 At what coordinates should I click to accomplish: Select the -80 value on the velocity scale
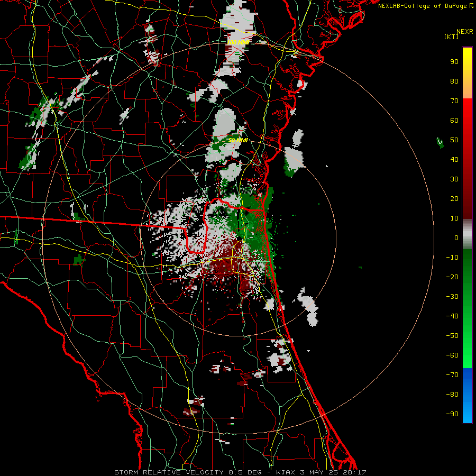452,395
